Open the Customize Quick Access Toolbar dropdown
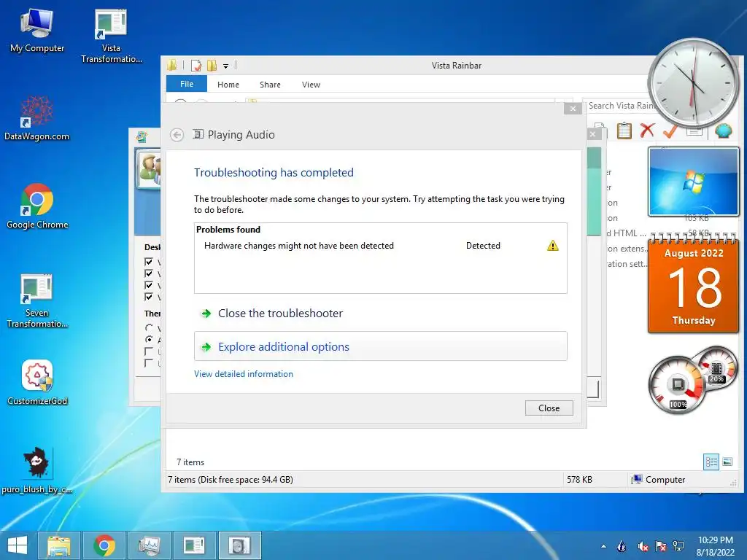 pos(226,66)
